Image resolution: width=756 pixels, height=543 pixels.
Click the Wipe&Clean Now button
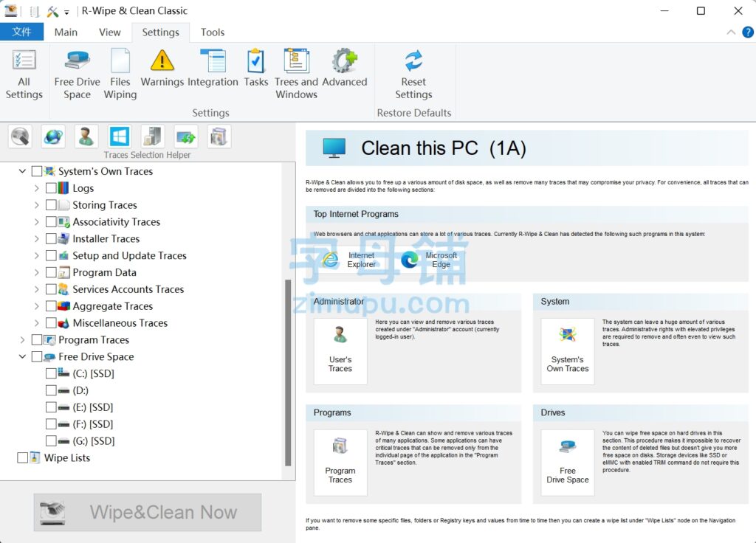tap(148, 512)
